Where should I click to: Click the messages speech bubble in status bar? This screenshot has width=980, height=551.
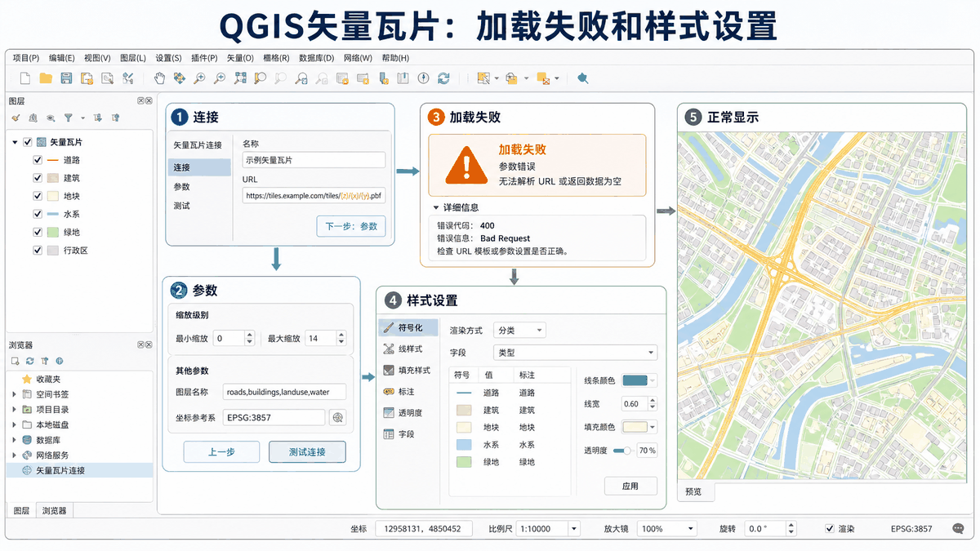(x=958, y=529)
